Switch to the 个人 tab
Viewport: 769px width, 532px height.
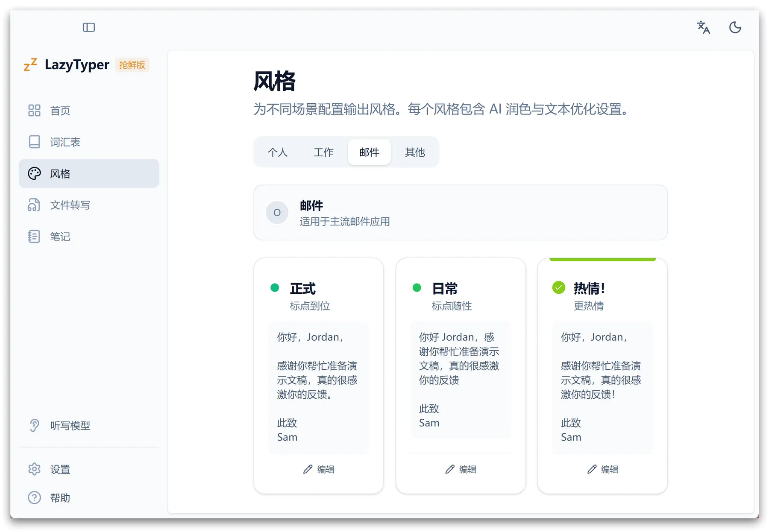278,152
